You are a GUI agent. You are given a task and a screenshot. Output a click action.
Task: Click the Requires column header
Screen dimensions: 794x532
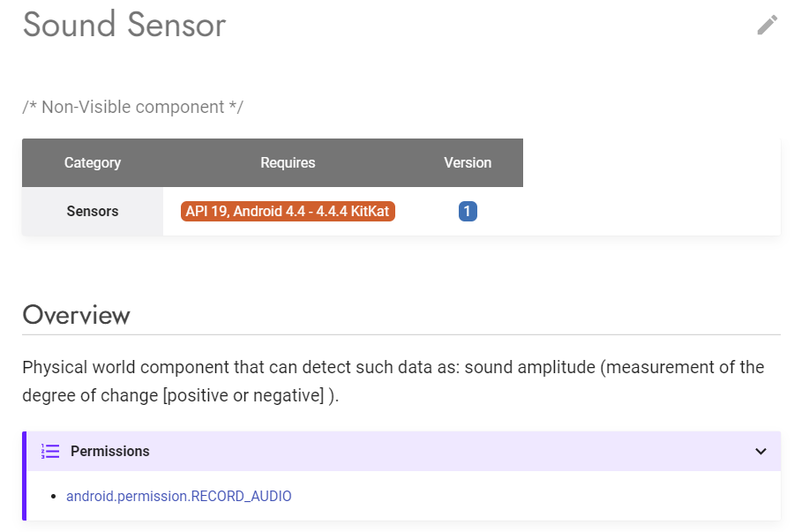pos(288,162)
